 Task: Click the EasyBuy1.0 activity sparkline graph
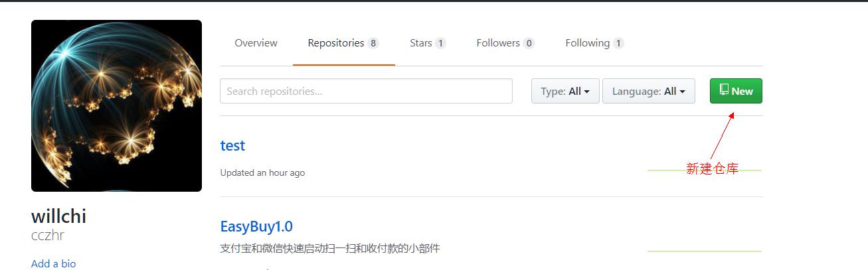pos(705,251)
